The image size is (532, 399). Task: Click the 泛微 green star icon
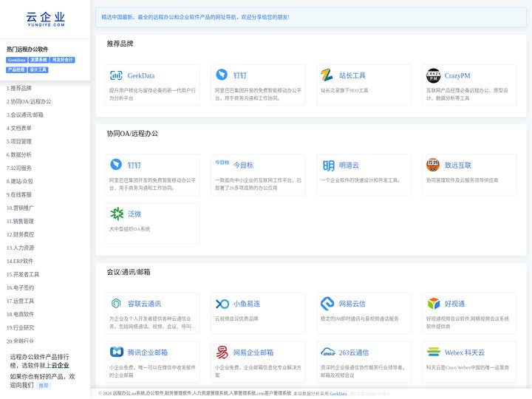tap(117, 214)
